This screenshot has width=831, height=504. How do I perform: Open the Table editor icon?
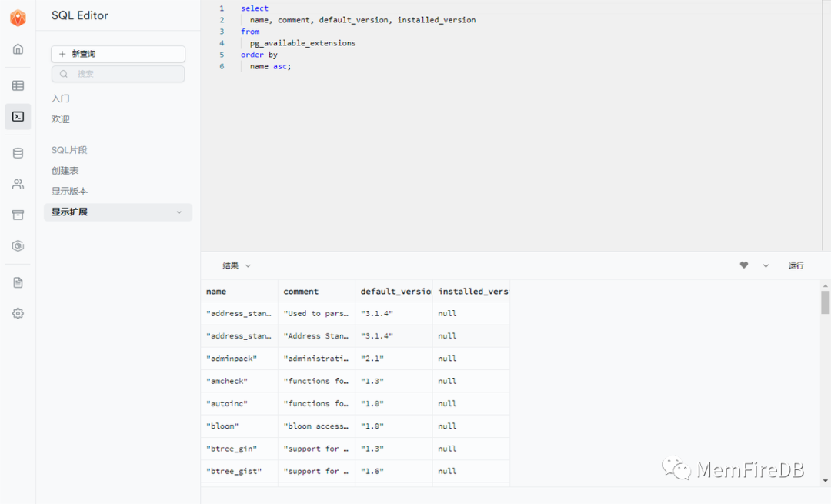click(x=18, y=85)
